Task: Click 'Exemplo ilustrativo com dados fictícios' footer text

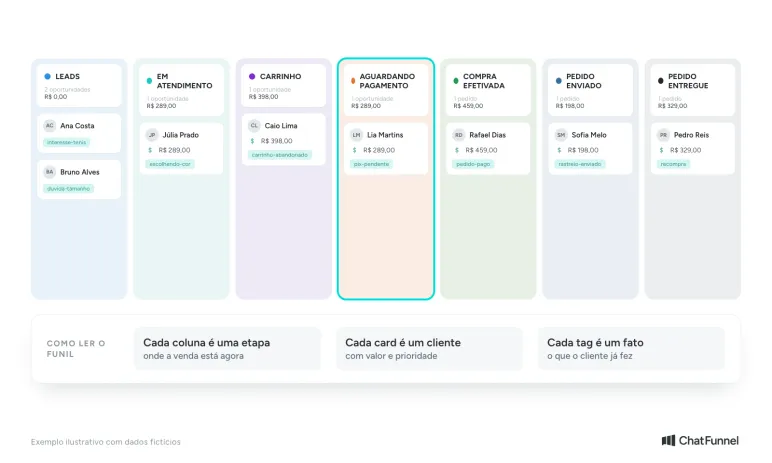Action: pos(106,442)
